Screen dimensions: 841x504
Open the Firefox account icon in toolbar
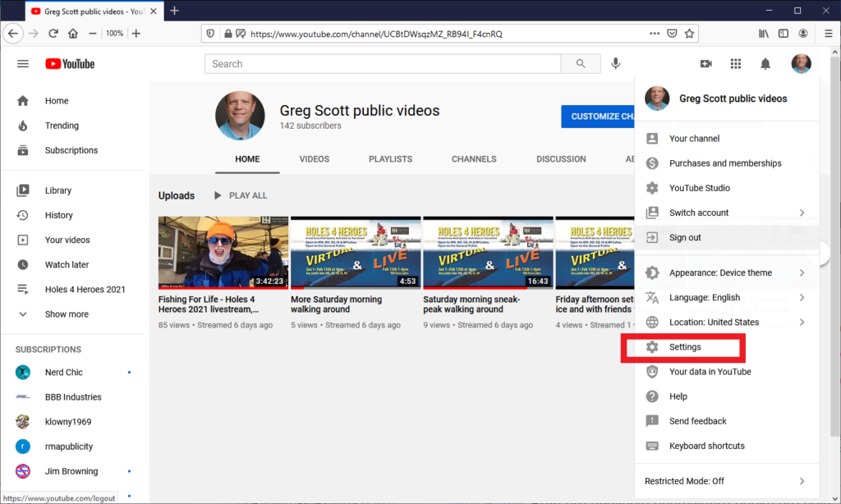[x=803, y=33]
